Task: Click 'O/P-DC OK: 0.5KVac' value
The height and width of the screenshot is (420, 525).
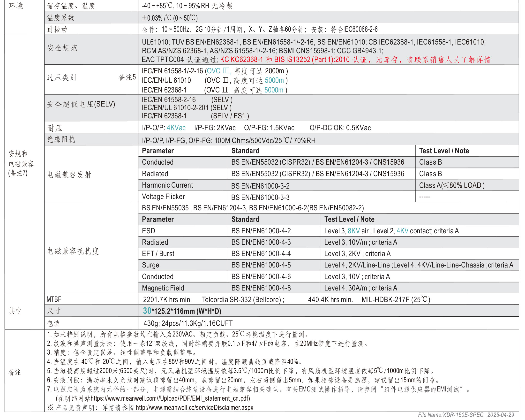Action: 340,128
